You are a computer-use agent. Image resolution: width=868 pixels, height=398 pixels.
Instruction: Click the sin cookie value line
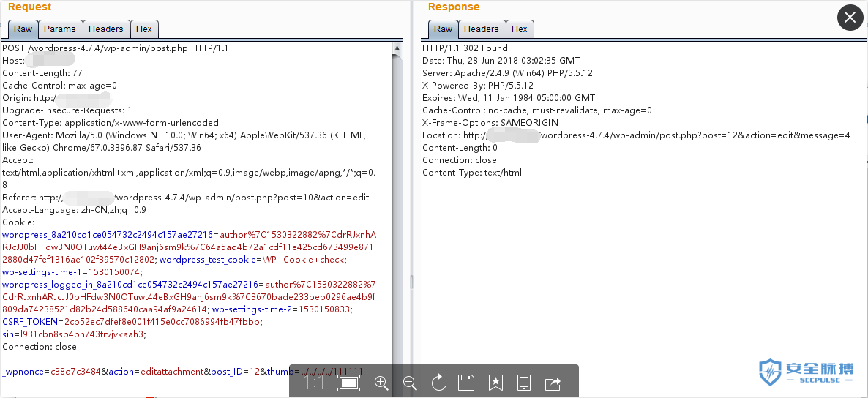(74, 334)
